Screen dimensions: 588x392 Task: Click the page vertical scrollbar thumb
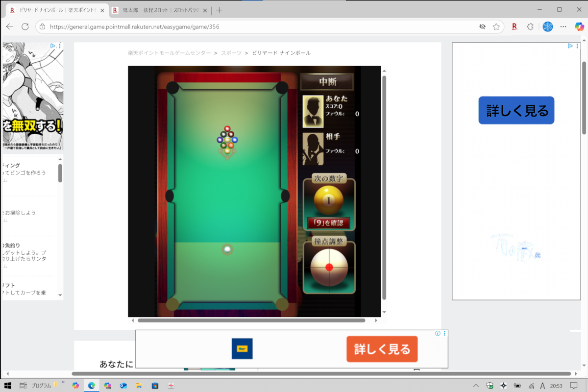point(584,98)
